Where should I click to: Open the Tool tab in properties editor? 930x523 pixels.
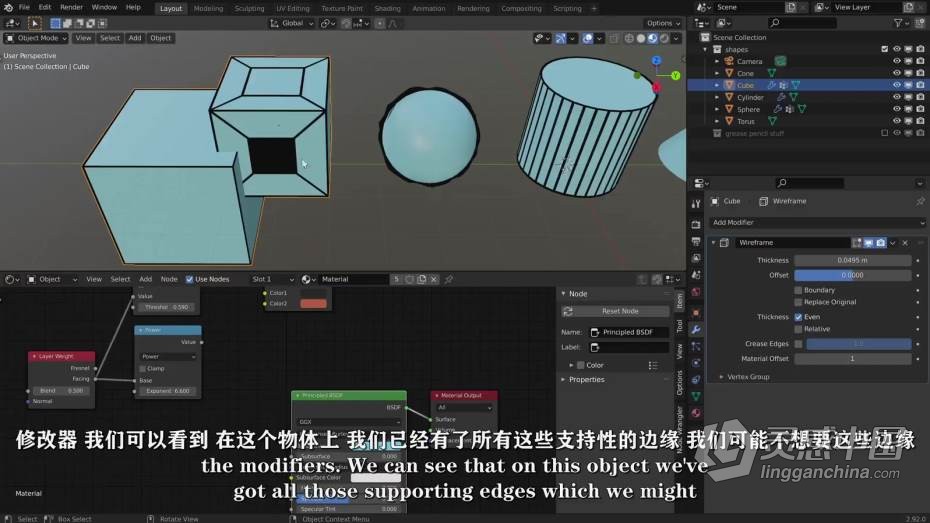[696, 204]
